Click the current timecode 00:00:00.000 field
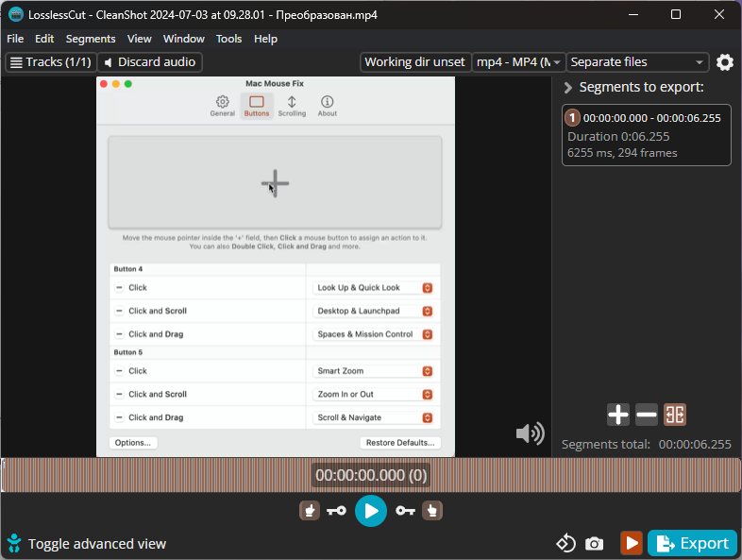The height and width of the screenshot is (560, 742). click(371, 475)
